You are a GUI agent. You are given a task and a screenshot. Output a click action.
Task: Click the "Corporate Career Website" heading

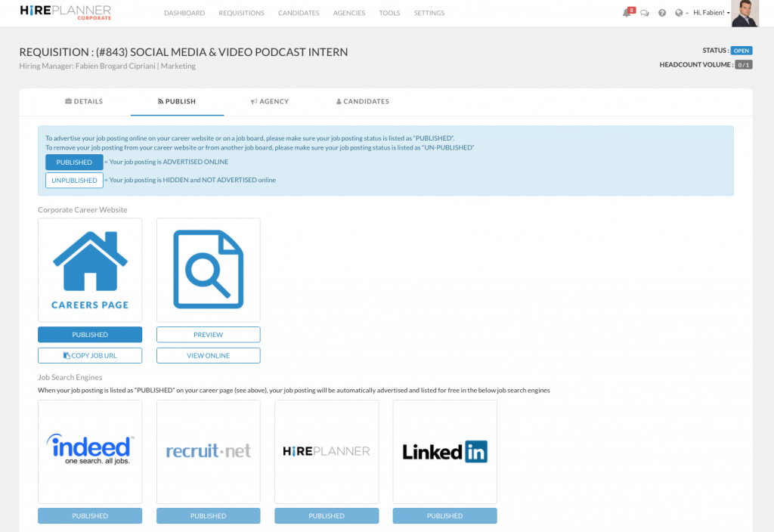click(82, 210)
